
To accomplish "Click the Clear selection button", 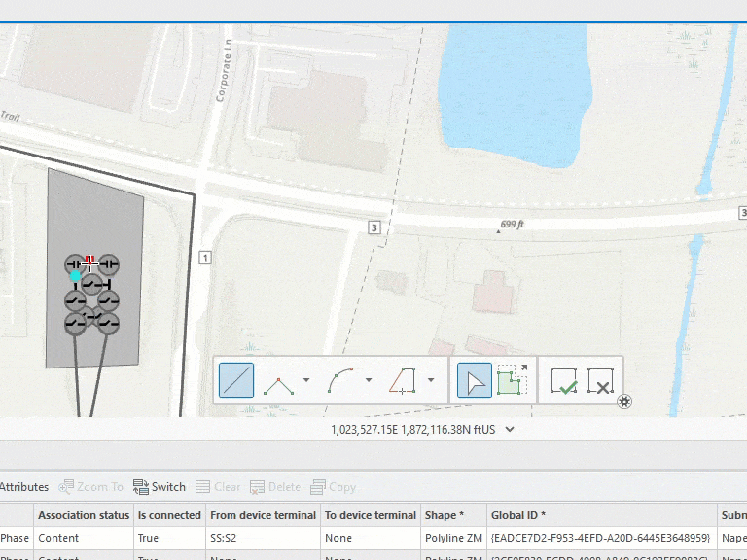I will pos(218,487).
